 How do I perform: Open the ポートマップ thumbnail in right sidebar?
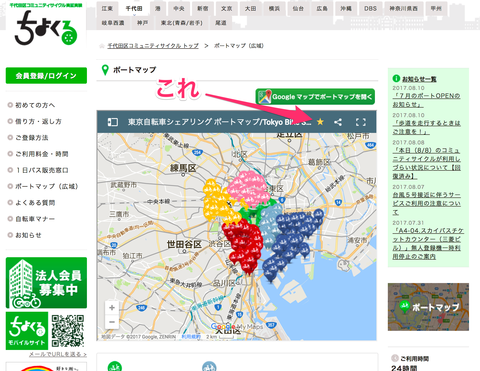point(428,307)
